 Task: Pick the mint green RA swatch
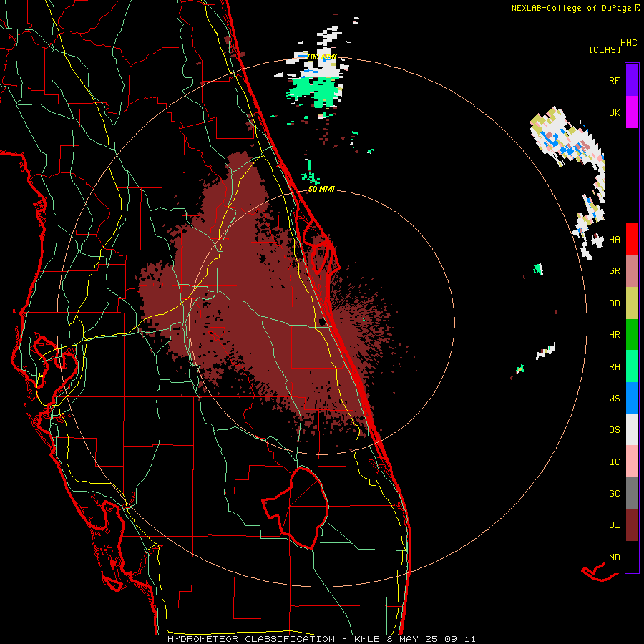(632, 366)
